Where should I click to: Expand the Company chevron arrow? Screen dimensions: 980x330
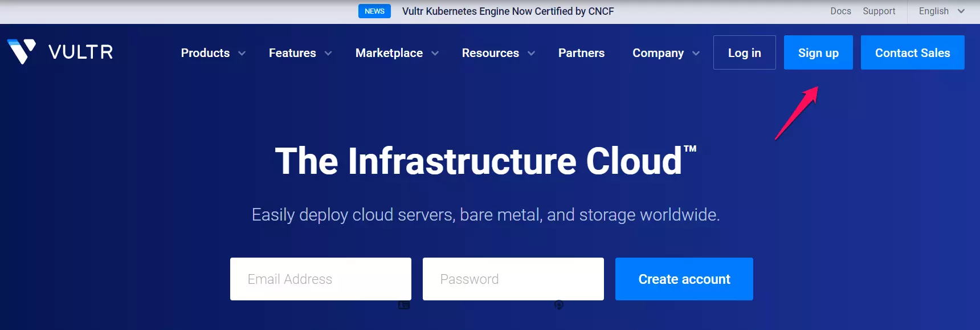[696, 54]
